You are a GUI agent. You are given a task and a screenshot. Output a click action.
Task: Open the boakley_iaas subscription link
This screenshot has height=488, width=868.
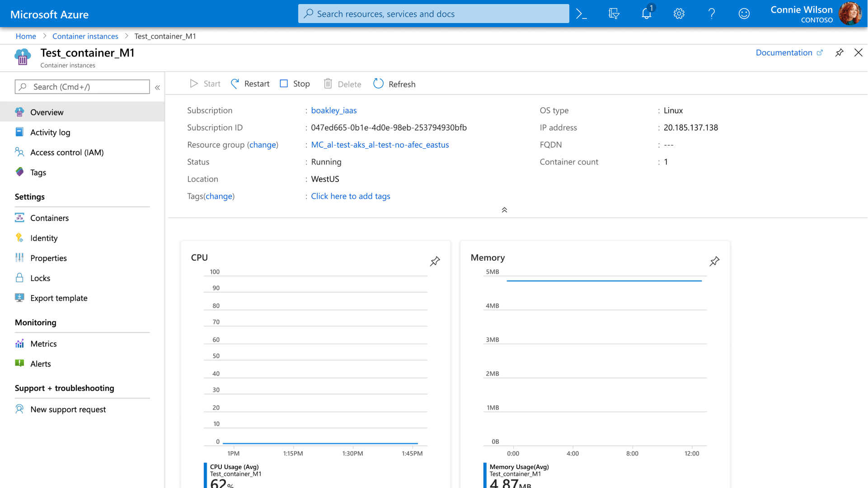333,110
